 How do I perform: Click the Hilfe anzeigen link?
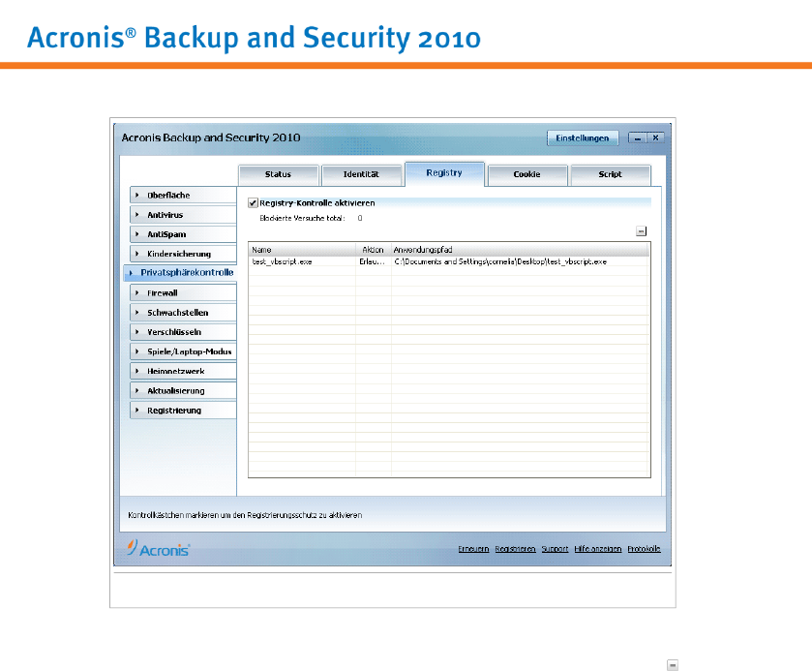coord(597,549)
